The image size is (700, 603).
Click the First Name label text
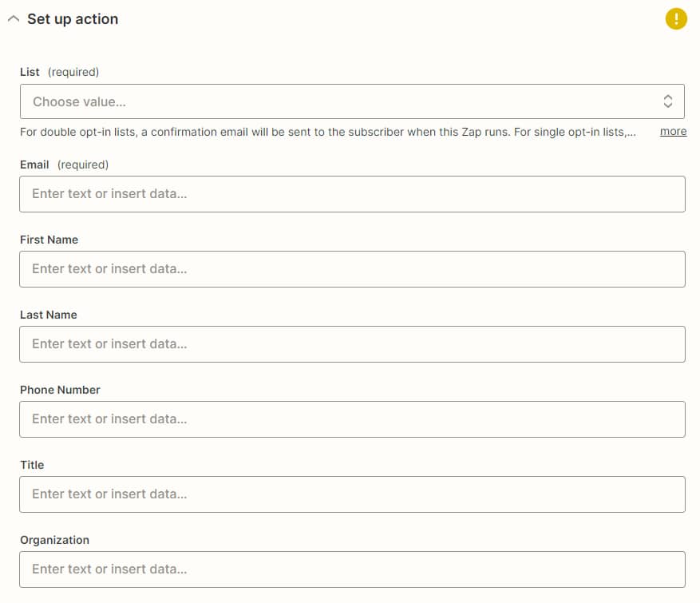(x=49, y=240)
